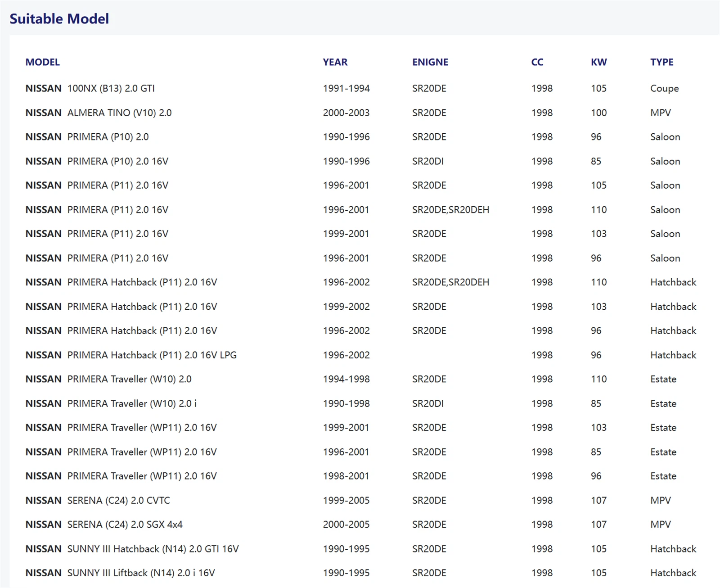Select the SUNNY III Hatchback (N14) 2.0 GTI 16V model
The image size is (720, 588).
[x=132, y=549]
